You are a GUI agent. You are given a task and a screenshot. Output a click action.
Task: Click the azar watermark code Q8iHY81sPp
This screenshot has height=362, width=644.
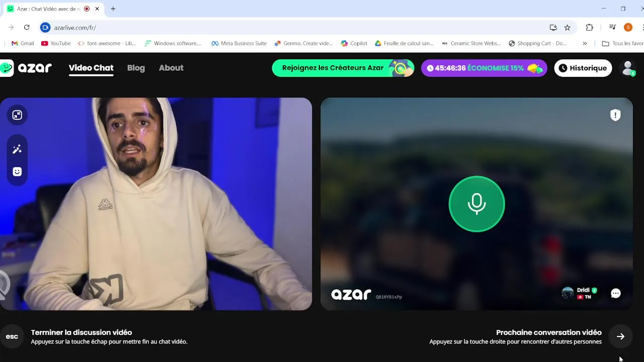pyautogui.click(x=389, y=297)
